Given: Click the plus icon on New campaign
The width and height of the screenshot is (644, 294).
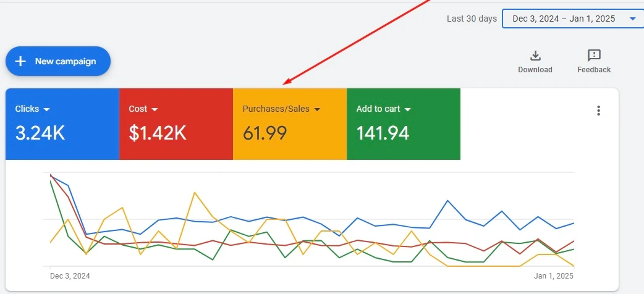Looking at the screenshot, I should tap(20, 61).
